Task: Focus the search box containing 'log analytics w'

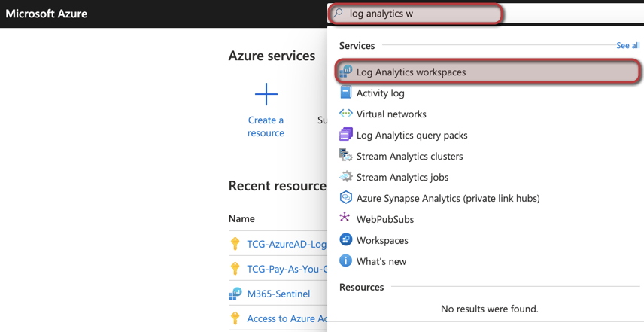Action: [421, 14]
